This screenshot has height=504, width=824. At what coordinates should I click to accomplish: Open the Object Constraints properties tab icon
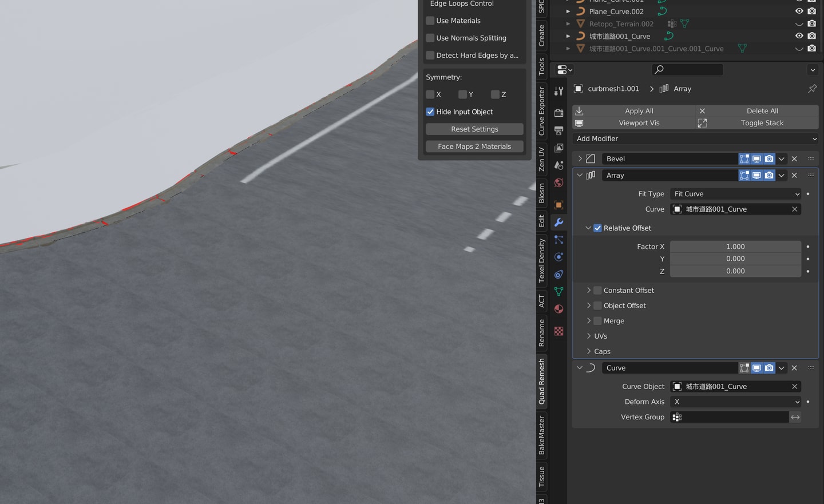pyautogui.click(x=558, y=274)
